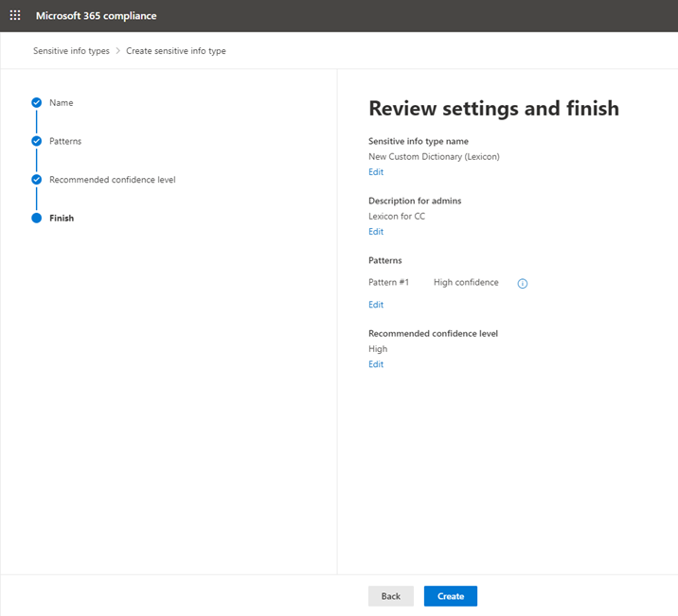Image resolution: width=678 pixels, height=616 pixels.
Task: Click the Recommended confidence level checkmark icon
Action: click(37, 179)
